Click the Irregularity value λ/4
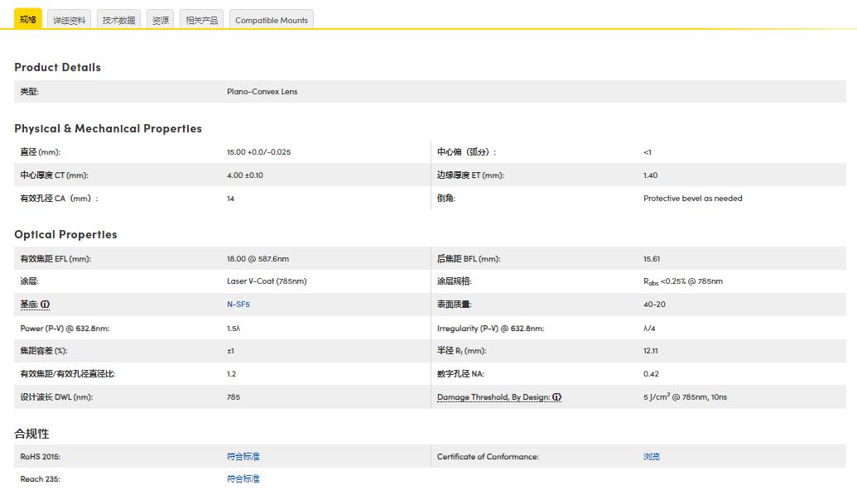This screenshot has width=857, height=504. pos(649,329)
